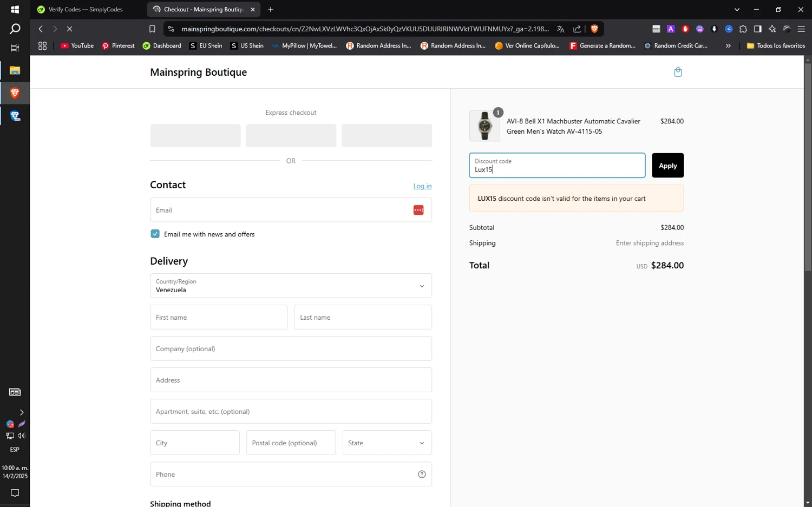Click Apply discount code button
Image resolution: width=812 pixels, height=507 pixels.
667,166
